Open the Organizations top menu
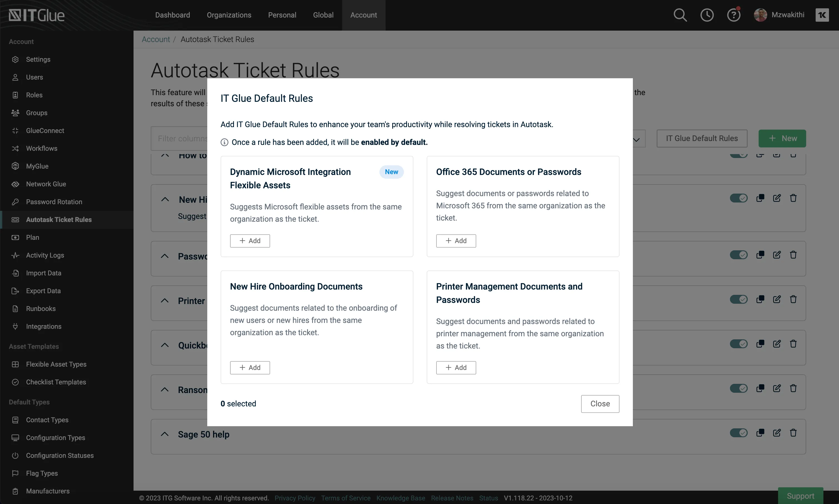The height and width of the screenshot is (504, 839). pyautogui.click(x=229, y=15)
